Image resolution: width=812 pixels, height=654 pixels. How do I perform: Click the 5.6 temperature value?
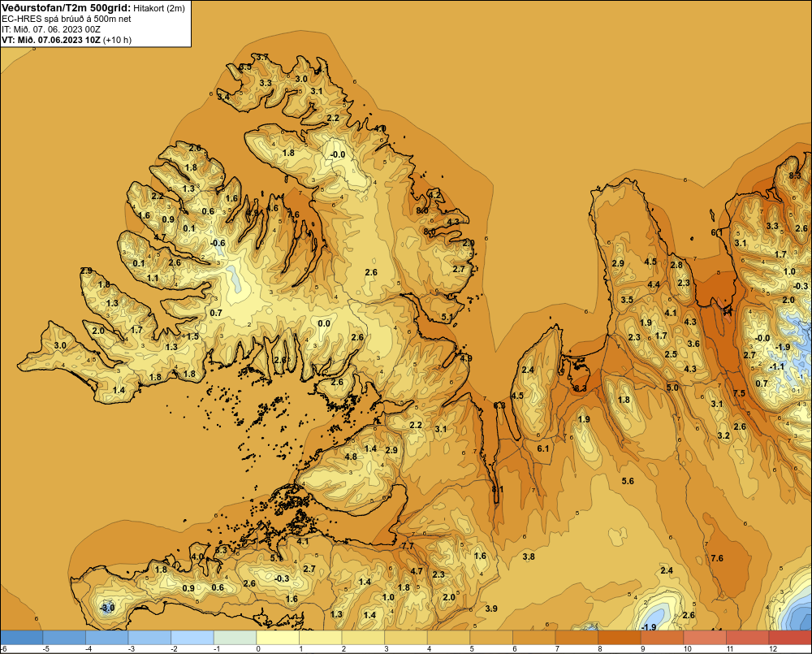click(x=628, y=481)
